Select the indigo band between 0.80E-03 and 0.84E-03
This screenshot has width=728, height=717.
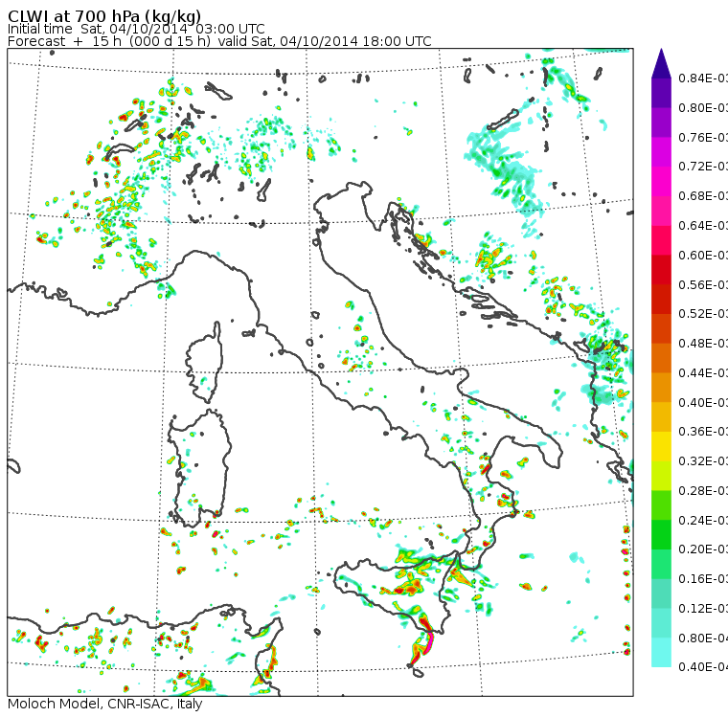(661, 93)
